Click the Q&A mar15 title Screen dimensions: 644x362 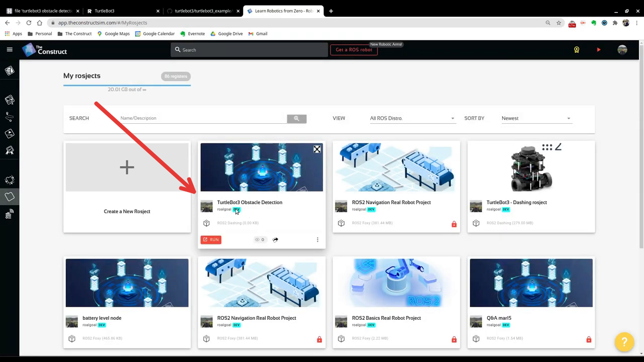pos(500,318)
